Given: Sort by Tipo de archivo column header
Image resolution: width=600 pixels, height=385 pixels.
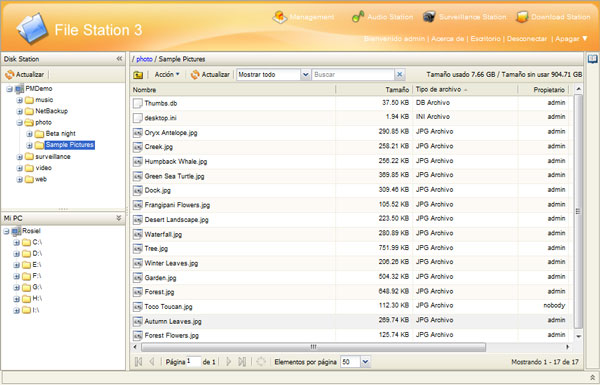Looking at the screenshot, I should [465, 90].
